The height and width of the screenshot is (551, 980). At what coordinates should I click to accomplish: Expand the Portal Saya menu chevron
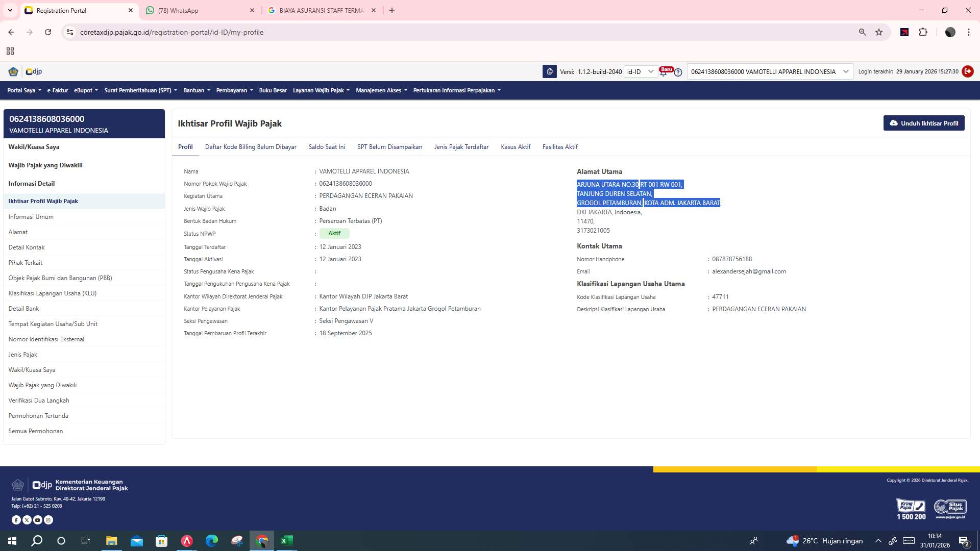(40, 90)
